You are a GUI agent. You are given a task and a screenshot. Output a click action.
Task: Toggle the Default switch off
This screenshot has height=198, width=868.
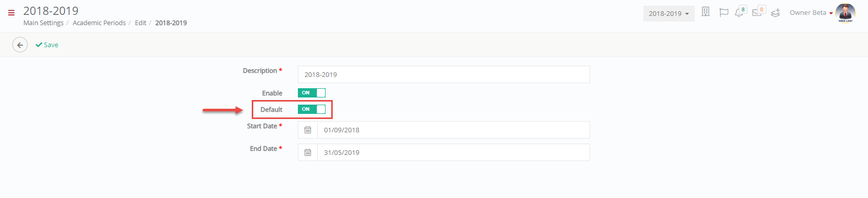[312, 109]
